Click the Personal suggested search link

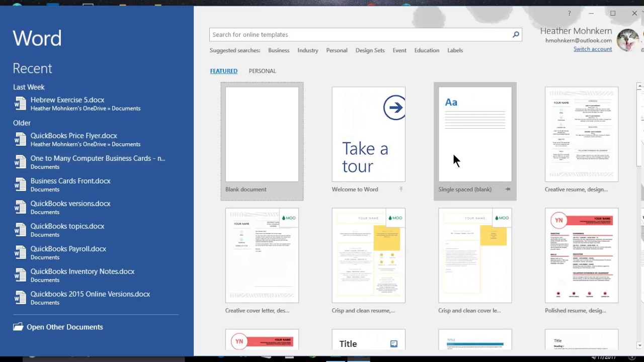coord(337,50)
